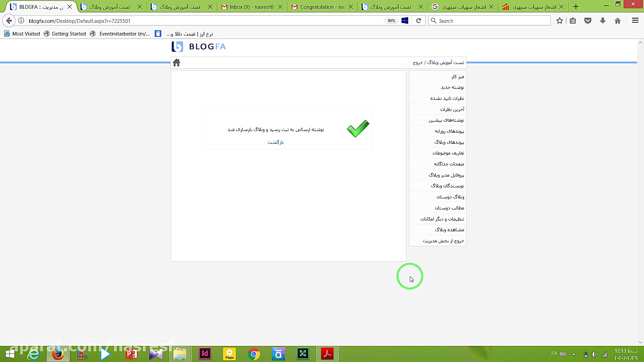Click the site info icon in the address bar
The height and width of the screenshot is (362, 644).
(x=21, y=21)
